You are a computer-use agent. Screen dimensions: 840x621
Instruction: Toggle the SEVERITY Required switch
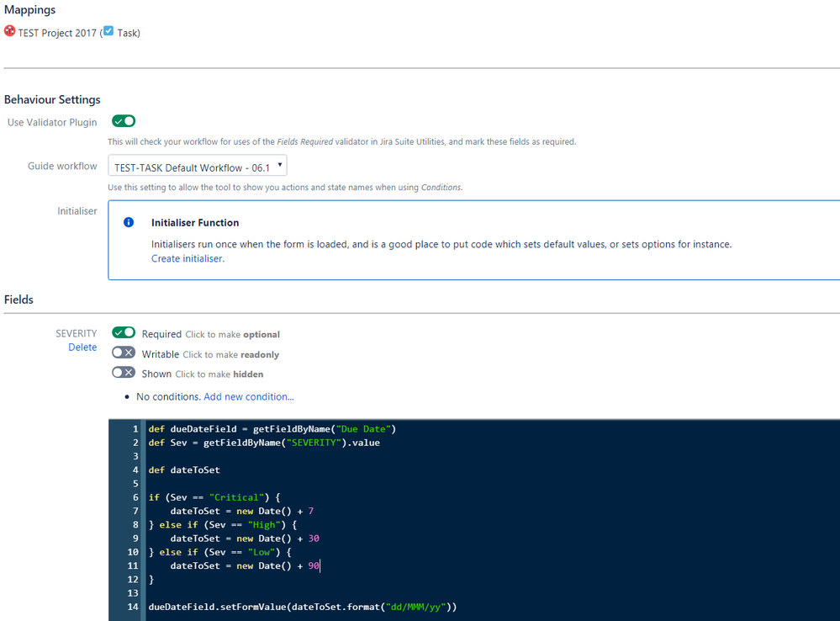point(124,332)
